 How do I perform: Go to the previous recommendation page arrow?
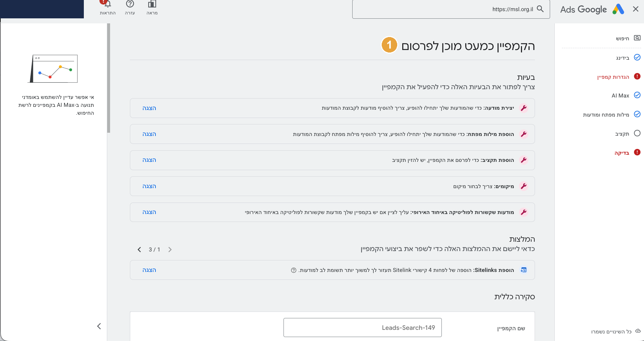pos(170,250)
